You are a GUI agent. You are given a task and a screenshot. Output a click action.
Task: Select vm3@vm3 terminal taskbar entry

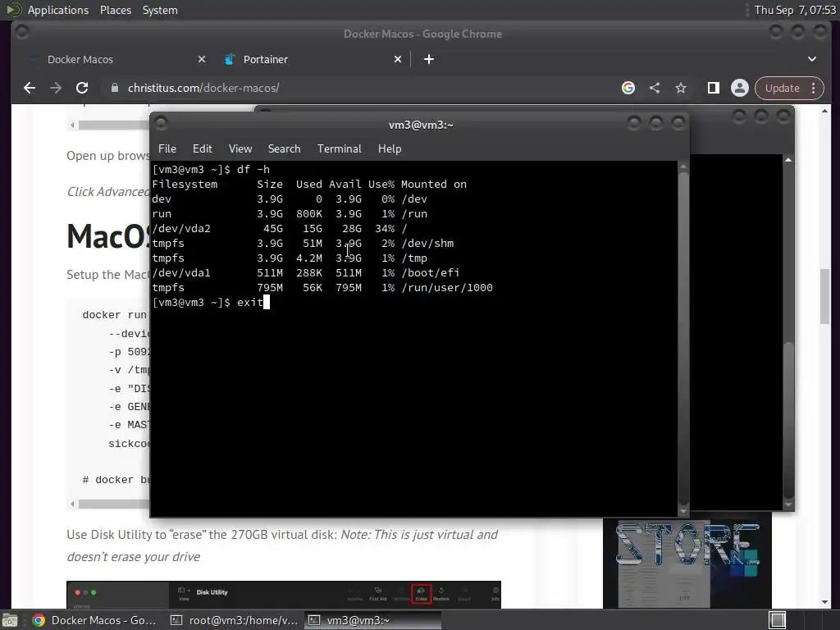click(373, 620)
